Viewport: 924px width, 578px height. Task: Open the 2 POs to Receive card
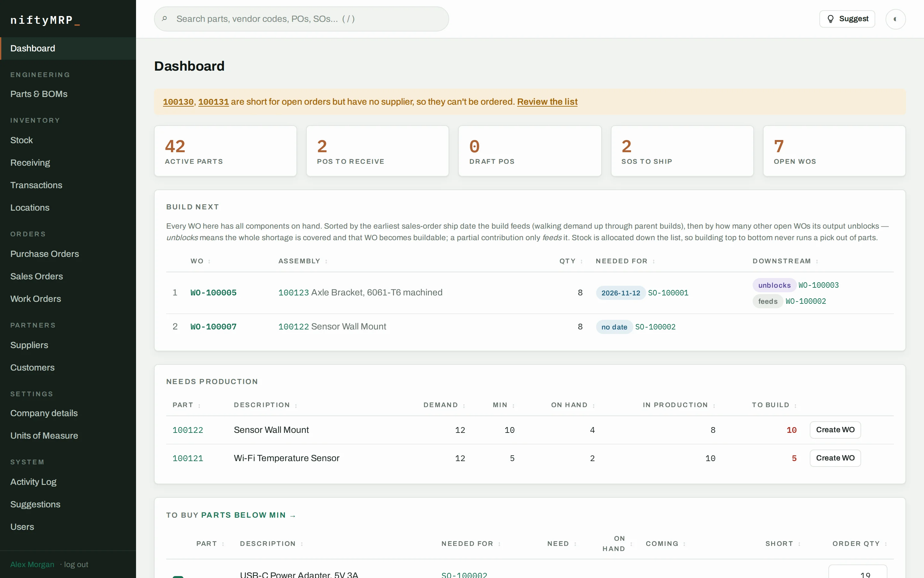point(377,151)
